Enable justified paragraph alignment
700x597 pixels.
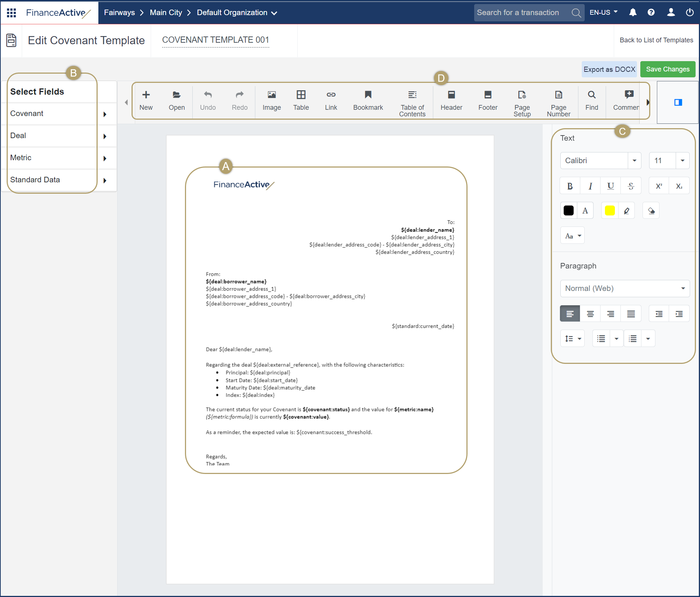(x=631, y=313)
